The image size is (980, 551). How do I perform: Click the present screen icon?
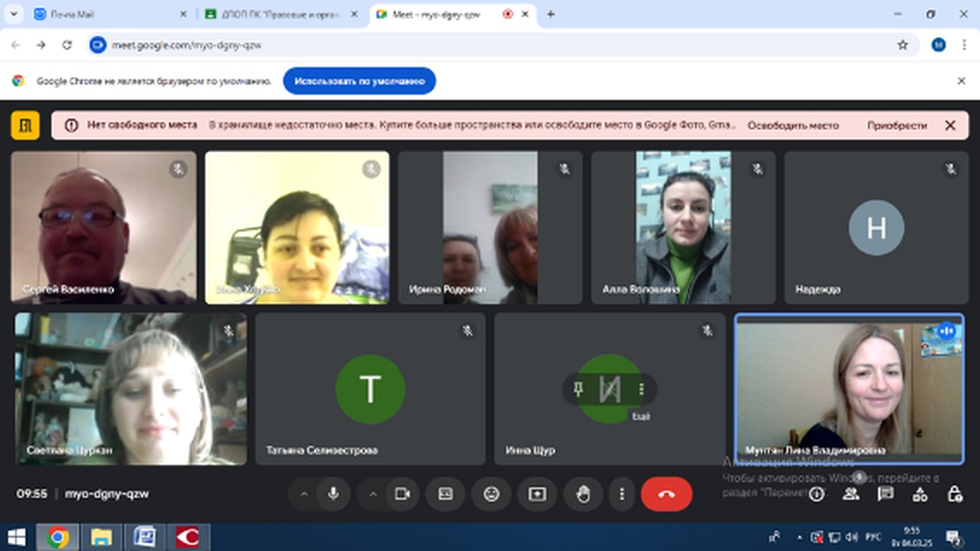[537, 494]
